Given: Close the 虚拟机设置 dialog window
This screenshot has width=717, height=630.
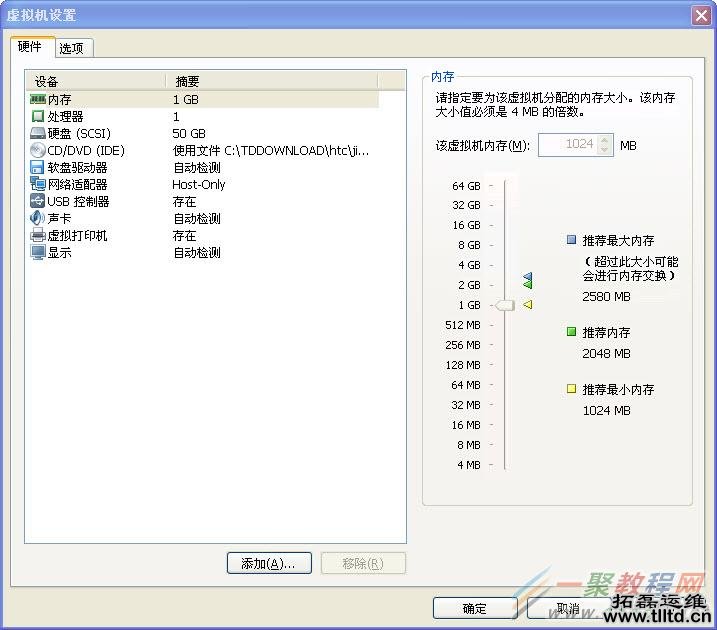Looking at the screenshot, I should [x=701, y=16].
